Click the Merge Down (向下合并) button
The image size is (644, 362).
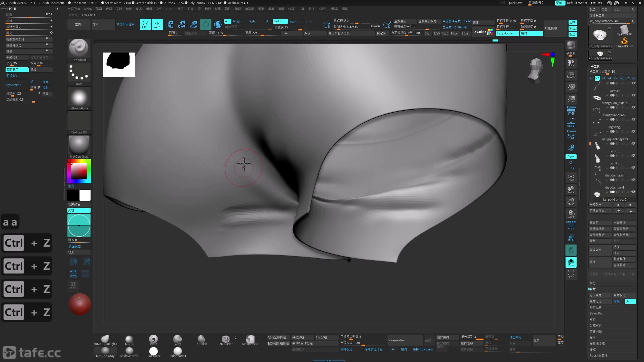point(600,295)
